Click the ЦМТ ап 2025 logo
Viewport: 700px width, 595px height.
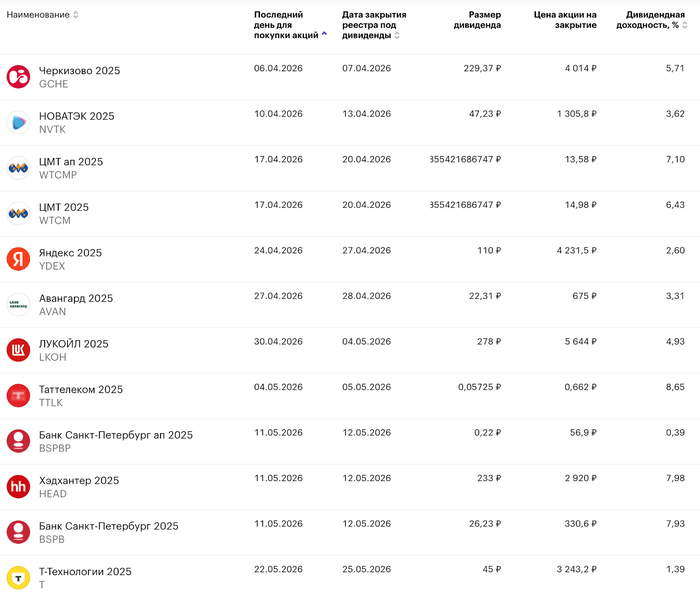pos(18,168)
